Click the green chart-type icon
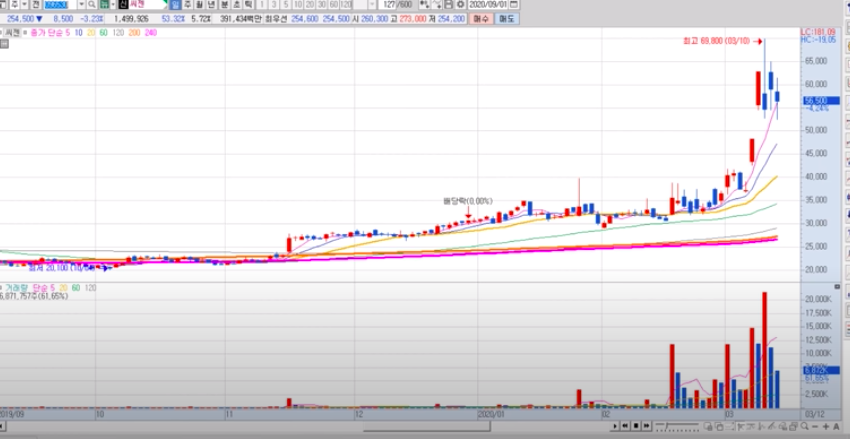The width and height of the screenshot is (850, 439). (103, 4)
